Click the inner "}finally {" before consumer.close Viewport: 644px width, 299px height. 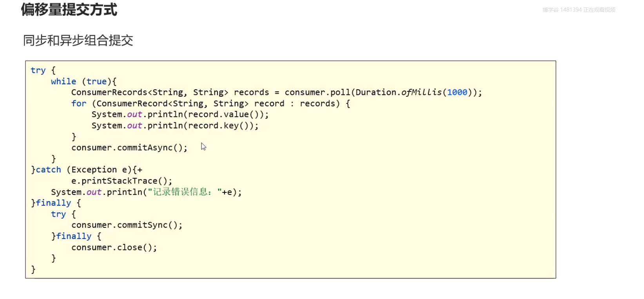pos(76,236)
